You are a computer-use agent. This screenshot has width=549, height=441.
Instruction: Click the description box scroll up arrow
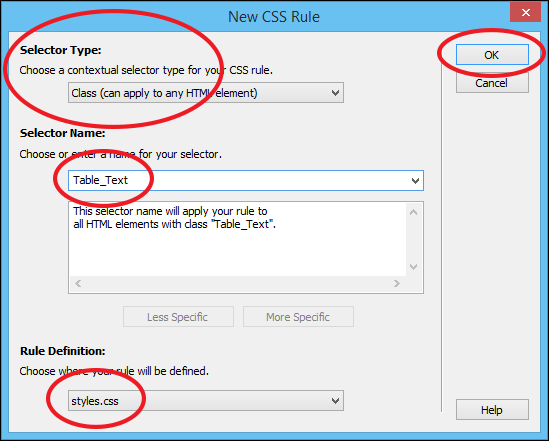point(414,212)
